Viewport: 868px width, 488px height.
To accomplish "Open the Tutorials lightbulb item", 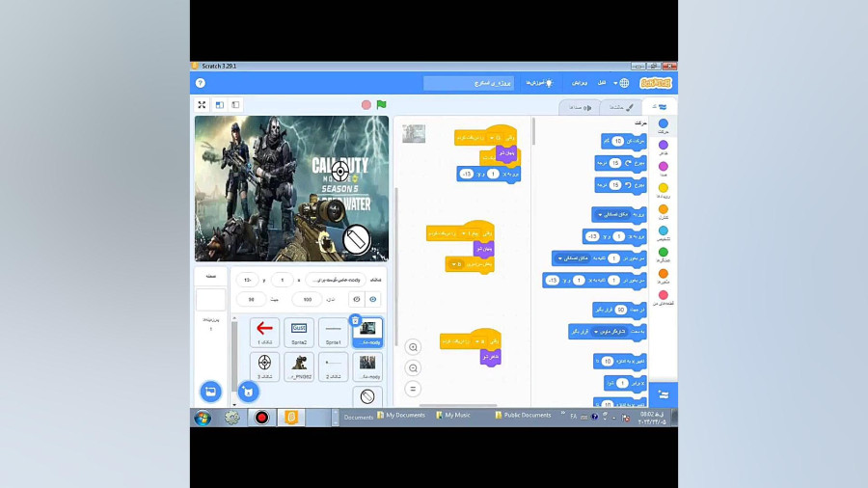I will pos(538,83).
